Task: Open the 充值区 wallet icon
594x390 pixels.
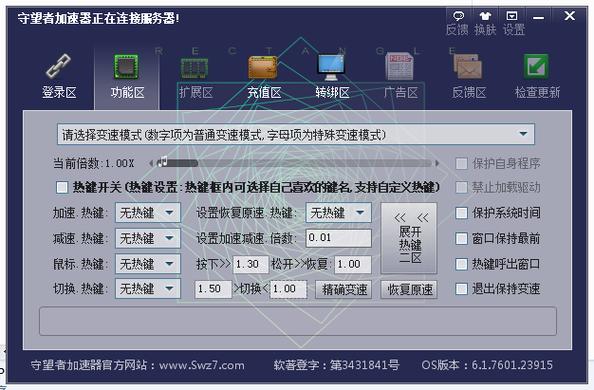Action: [x=263, y=67]
